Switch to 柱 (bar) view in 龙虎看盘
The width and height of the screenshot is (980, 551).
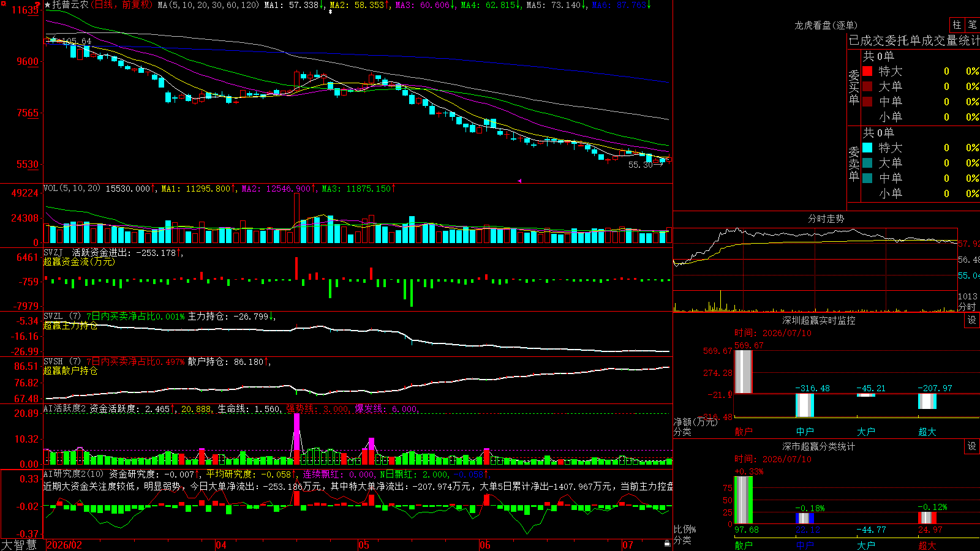tap(957, 25)
